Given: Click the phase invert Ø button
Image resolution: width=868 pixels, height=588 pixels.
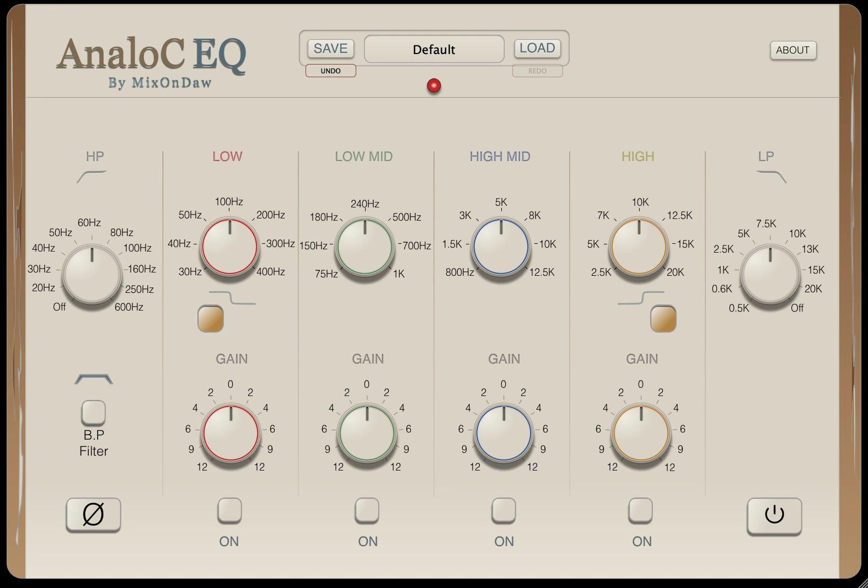Looking at the screenshot, I should tap(93, 515).
